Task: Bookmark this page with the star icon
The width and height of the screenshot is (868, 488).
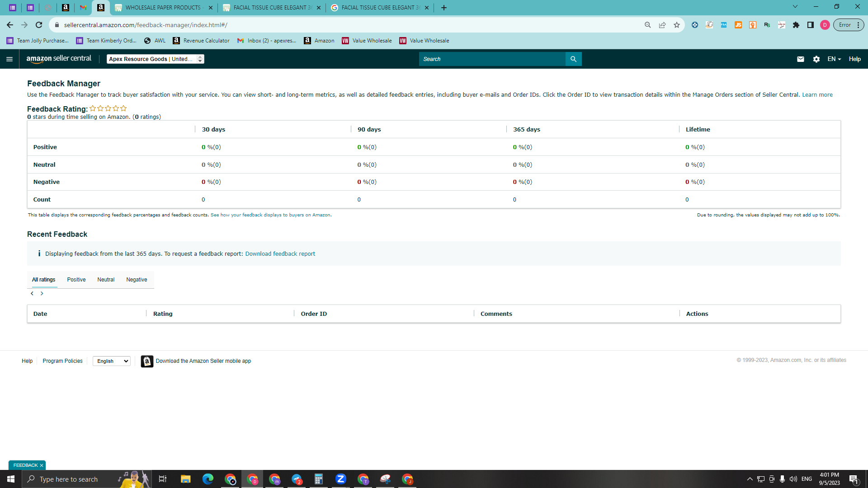Action: click(x=677, y=25)
